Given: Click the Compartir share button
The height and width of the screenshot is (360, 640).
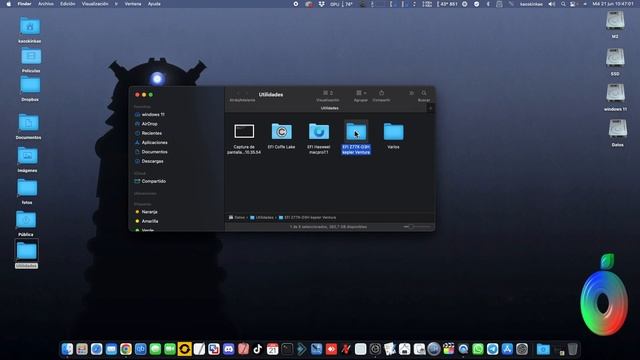Looking at the screenshot, I should click(381, 93).
